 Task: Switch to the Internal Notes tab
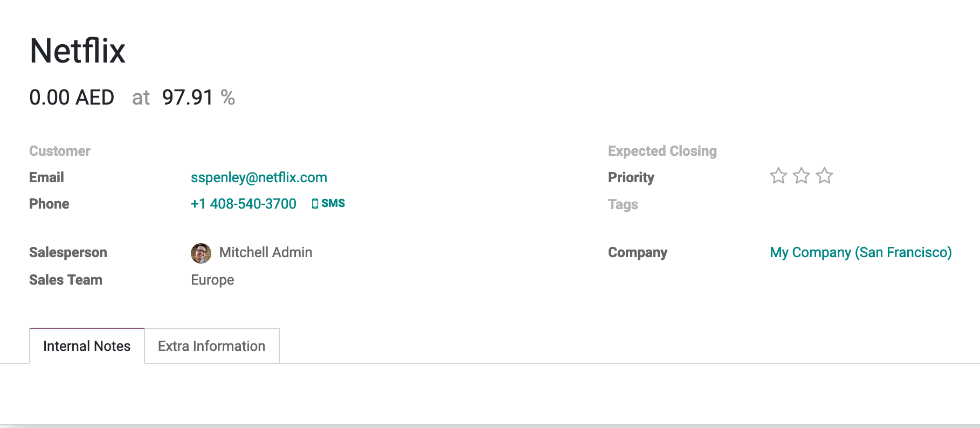(x=87, y=346)
